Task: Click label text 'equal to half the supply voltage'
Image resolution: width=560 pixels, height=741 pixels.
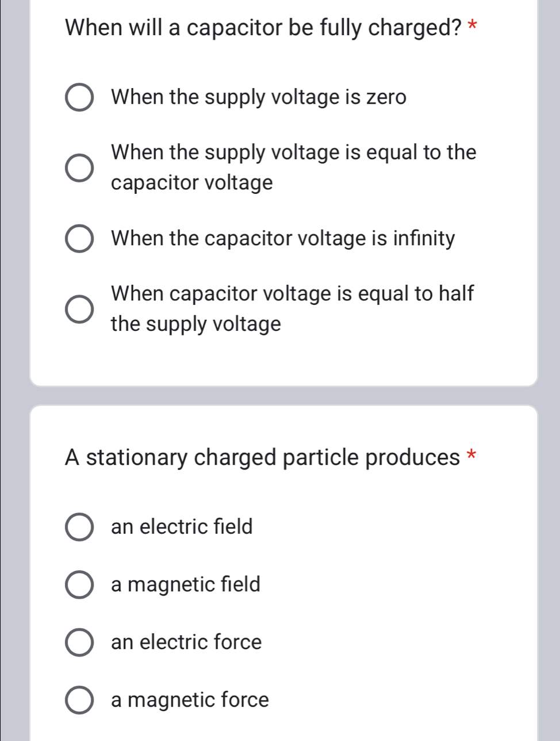Action: tap(292, 308)
